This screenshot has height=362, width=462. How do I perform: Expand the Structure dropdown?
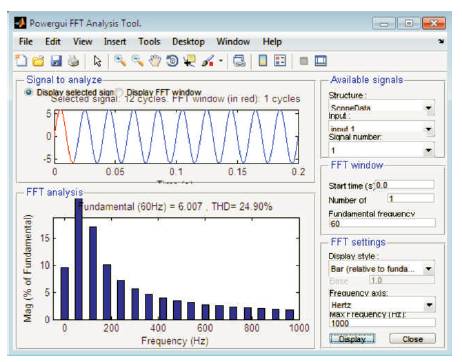pyautogui.click(x=429, y=108)
